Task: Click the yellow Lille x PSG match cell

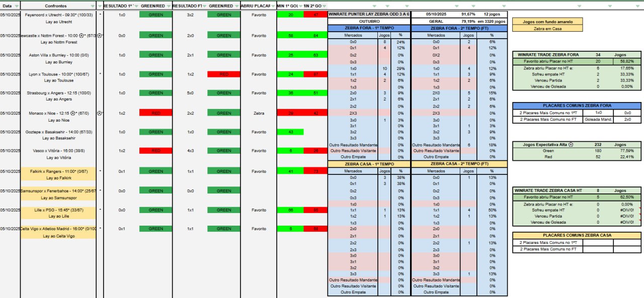Action: point(58,210)
